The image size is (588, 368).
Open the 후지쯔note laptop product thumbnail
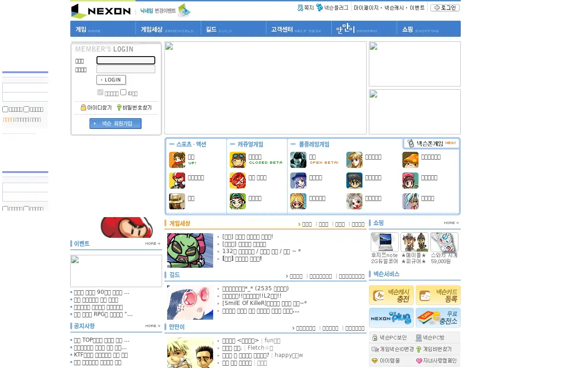(384, 242)
